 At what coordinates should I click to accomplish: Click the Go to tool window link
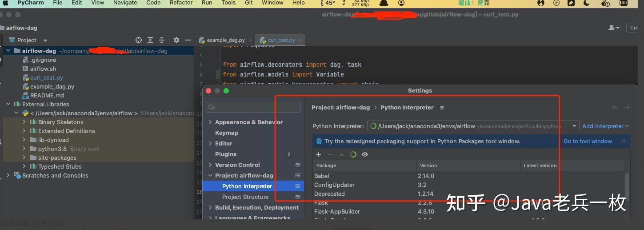coord(588,141)
